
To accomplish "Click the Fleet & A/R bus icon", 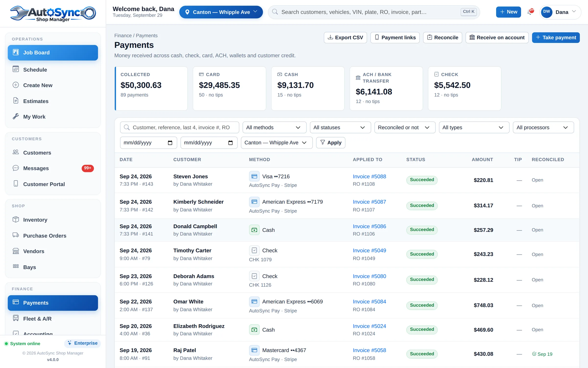I will pyautogui.click(x=16, y=318).
